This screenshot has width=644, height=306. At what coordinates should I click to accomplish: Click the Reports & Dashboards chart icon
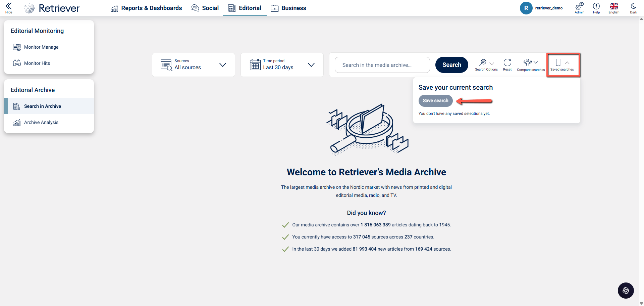pyautogui.click(x=114, y=8)
